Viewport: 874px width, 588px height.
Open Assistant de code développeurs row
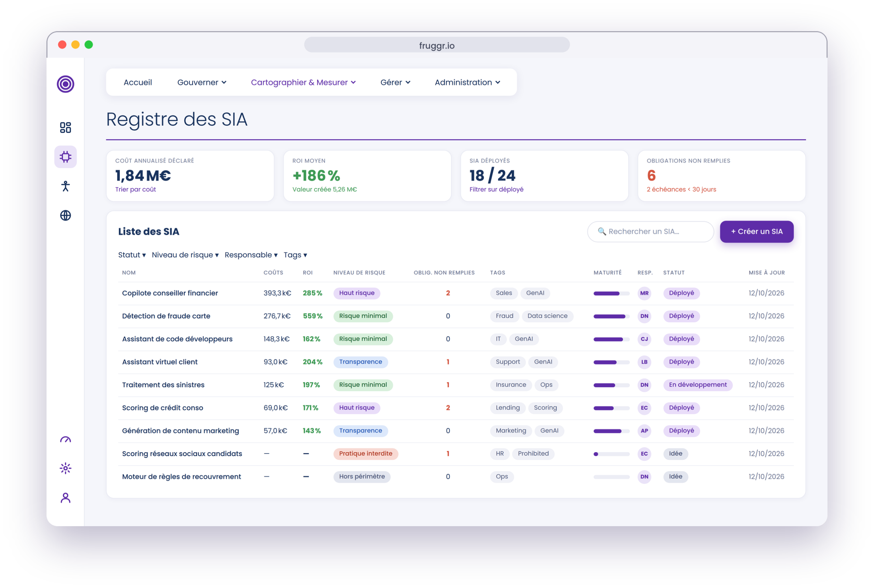tap(455, 339)
